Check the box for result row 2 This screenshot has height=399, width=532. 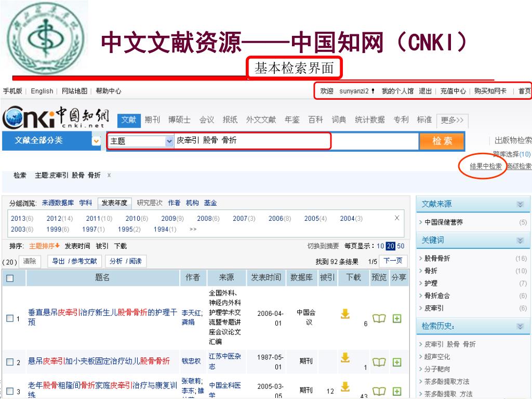click(10, 362)
